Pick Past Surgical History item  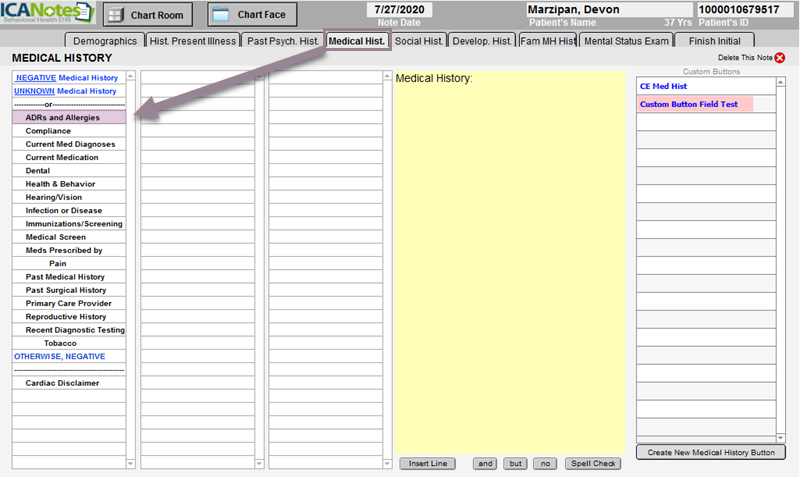[x=66, y=290]
